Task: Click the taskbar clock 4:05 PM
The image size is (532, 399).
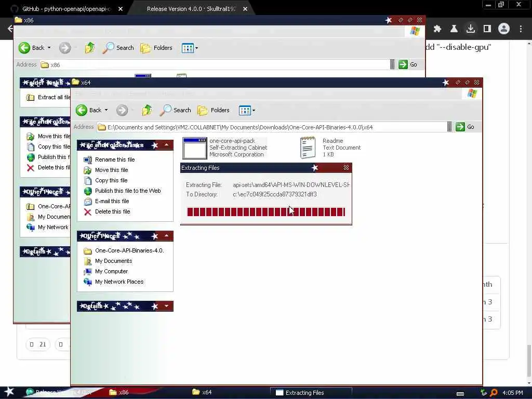Action: point(512,393)
